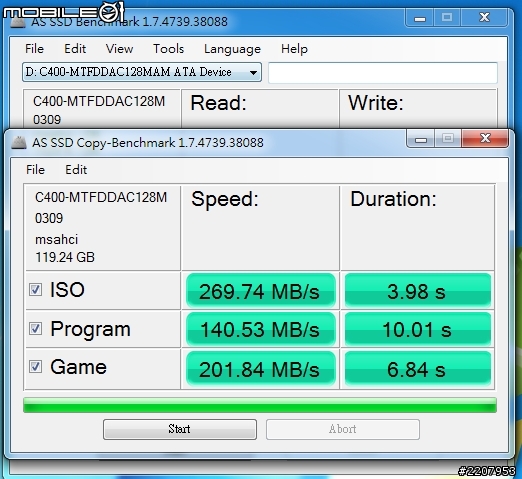Close the AS SSD Benchmark main window
This screenshot has width=522, height=479.
tap(484, 17)
